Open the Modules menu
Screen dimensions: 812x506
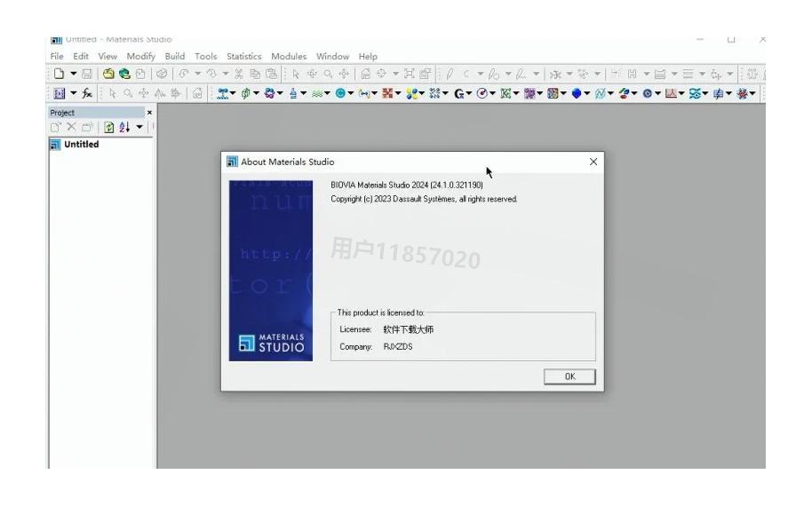point(289,57)
